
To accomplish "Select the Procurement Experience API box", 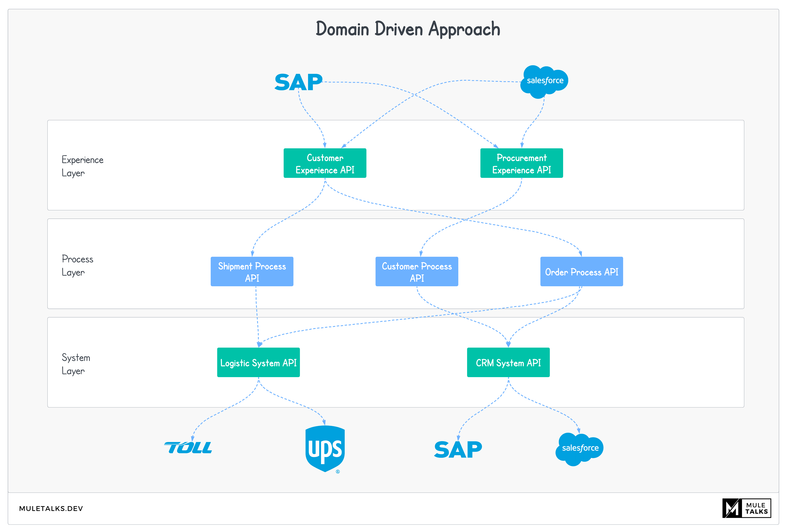I will pos(522,163).
